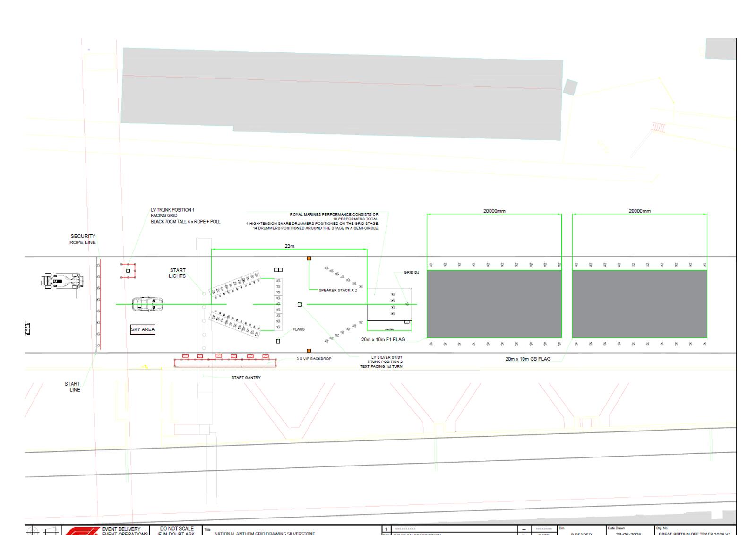This screenshot has width=756, height=535.
Task: Click the START GANTRY label
Action: tap(246, 378)
